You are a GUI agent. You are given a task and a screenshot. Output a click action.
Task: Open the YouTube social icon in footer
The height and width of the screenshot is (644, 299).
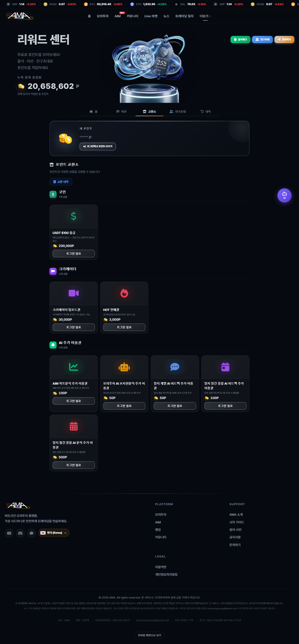pyautogui.click(x=9, y=533)
